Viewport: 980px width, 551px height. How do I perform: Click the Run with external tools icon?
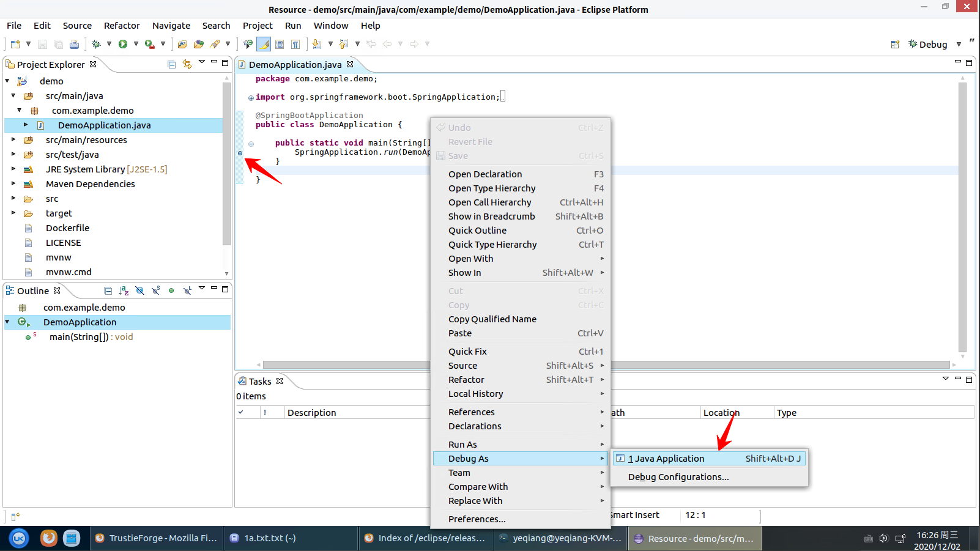pyautogui.click(x=149, y=44)
